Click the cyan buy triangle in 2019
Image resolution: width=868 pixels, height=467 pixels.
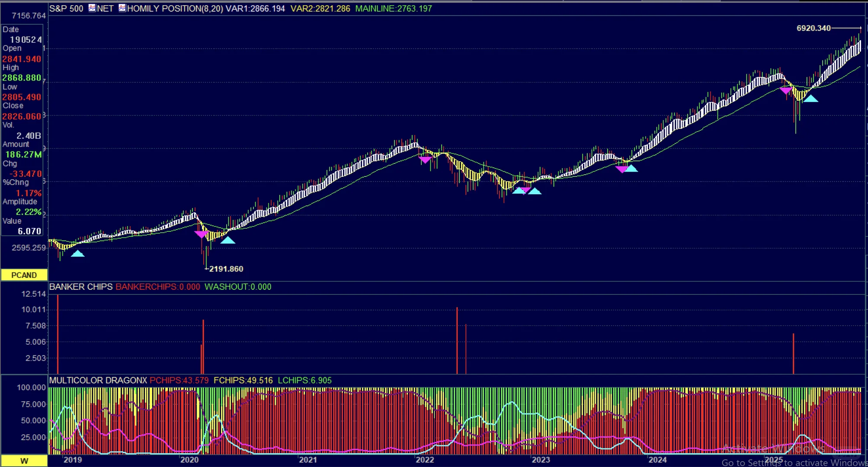77,254
